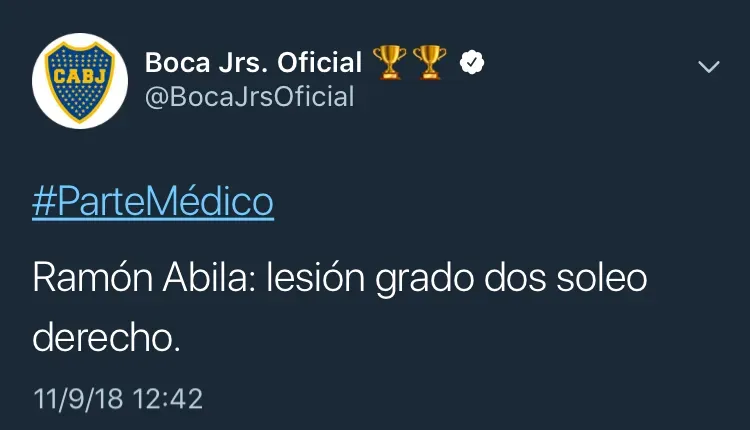This screenshot has height=430, width=750.
Task: Open the @BocaJrsOficial handle
Action: [249, 97]
